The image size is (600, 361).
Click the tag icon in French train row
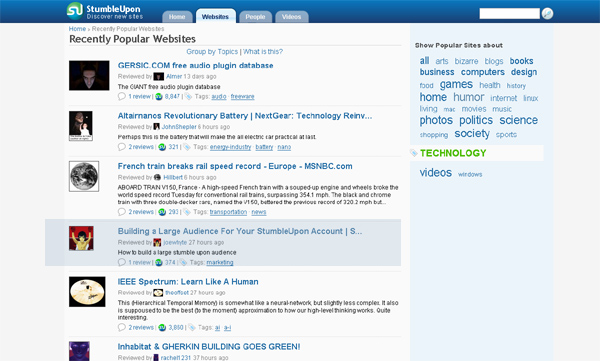(187, 212)
